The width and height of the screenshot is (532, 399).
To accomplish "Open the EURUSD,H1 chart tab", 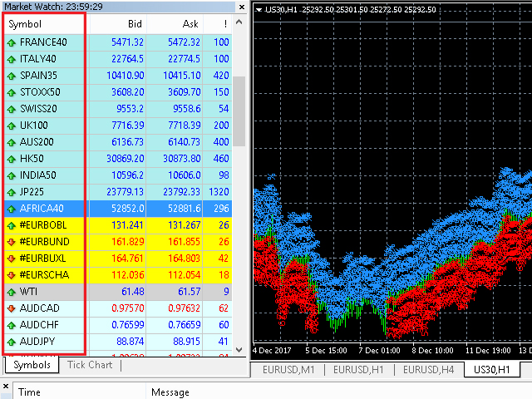I will tap(358, 369).
